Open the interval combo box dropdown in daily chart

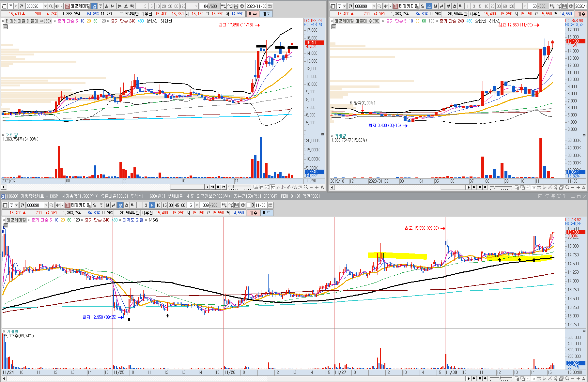(196, 6)
